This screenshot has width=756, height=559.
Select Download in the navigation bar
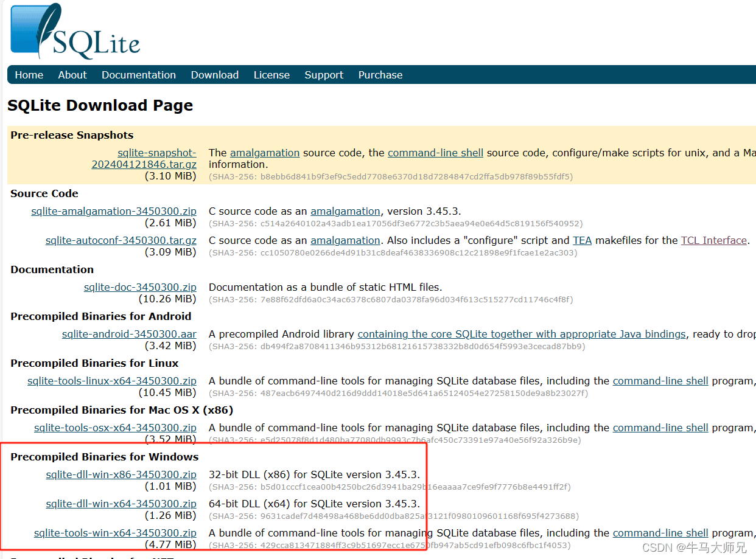coord(214,75)
